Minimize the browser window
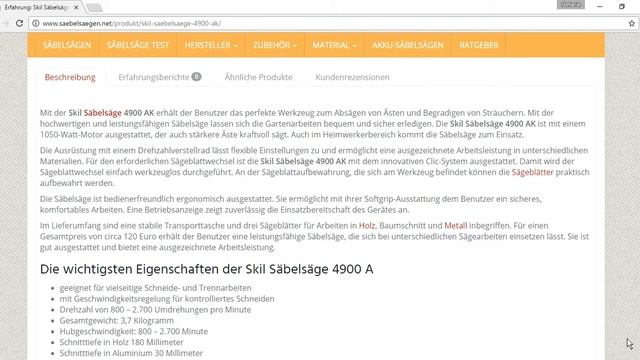 click(600, 7)
